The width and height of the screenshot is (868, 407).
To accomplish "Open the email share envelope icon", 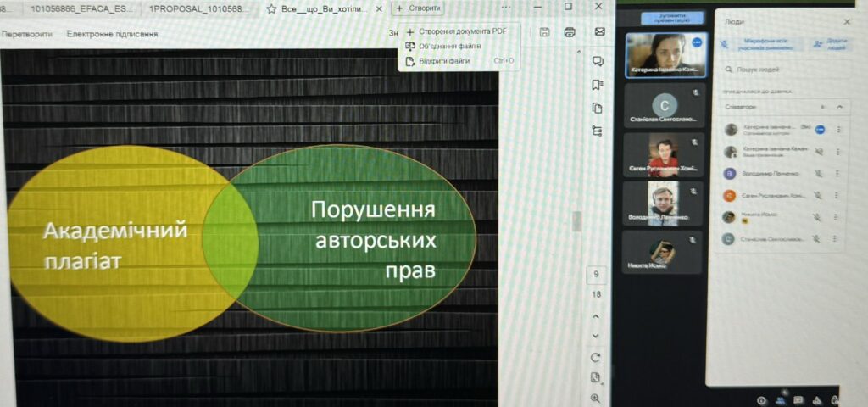I will [599, 31].
